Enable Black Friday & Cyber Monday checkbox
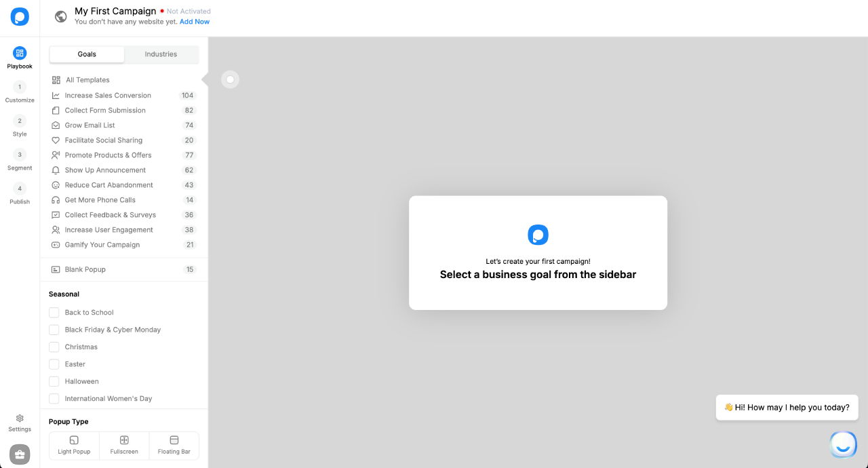 [x=54, y=330]
